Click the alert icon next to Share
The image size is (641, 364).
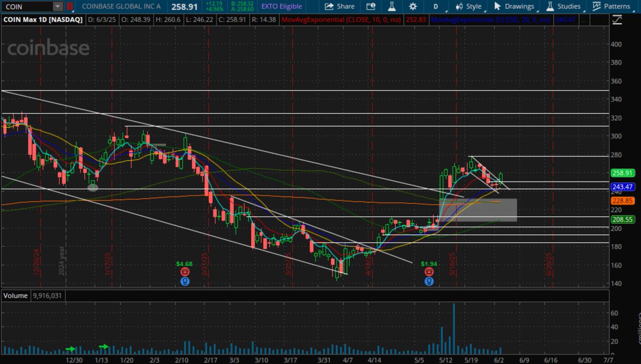click(x=370, y=6)
